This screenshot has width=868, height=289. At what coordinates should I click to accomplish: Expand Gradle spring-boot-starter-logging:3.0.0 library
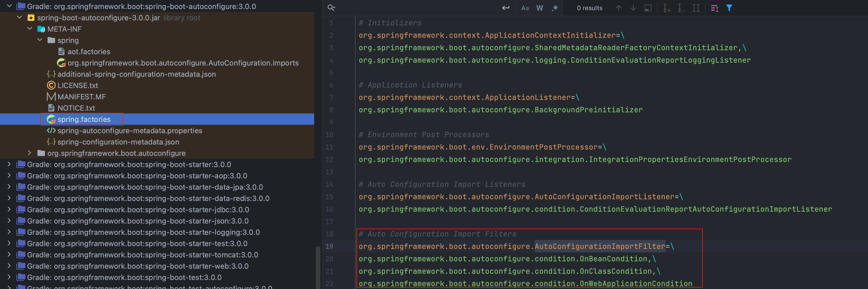coord(9,232)
